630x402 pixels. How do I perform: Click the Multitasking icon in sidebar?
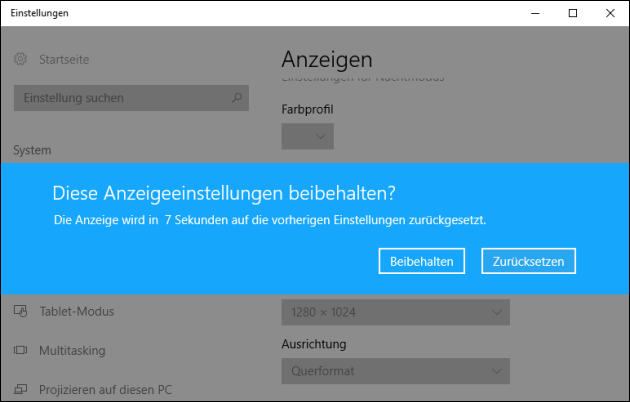coord(21,351)
